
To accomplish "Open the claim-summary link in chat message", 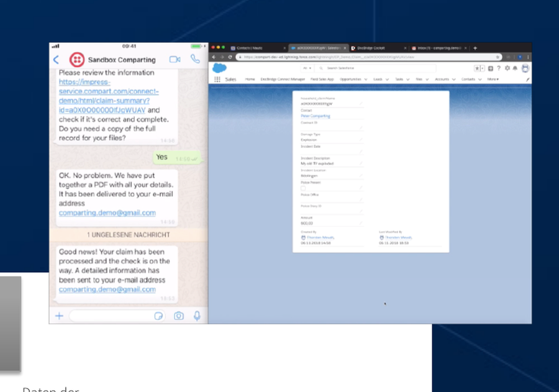I will tap(108, 96).
